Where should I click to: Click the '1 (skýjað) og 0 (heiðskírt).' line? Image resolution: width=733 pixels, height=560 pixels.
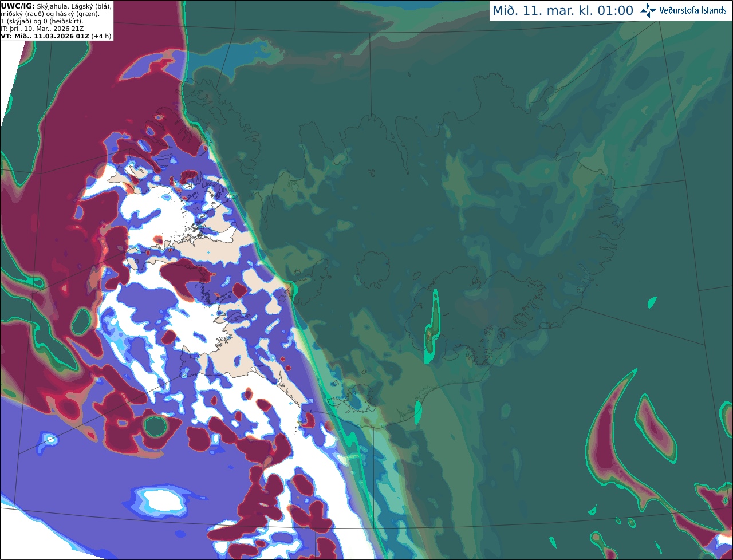click(42, 21)
